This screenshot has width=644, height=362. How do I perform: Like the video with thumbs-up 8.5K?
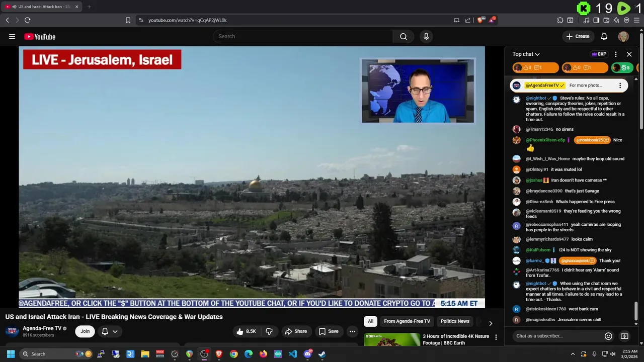(x=247, y=331)
